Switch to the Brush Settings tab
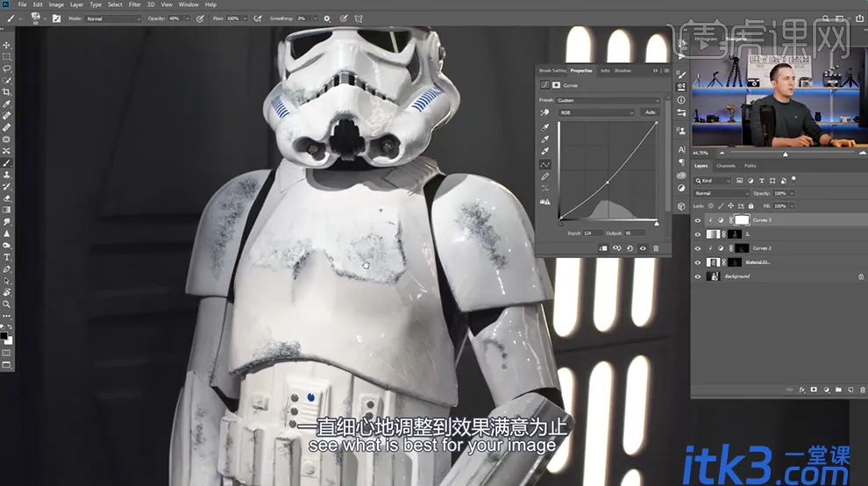The image size is (868, 486). coord(552,71)
